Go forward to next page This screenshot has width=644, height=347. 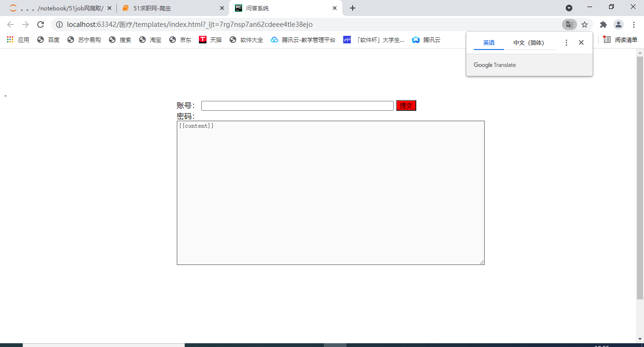click(x=25, y=25)
